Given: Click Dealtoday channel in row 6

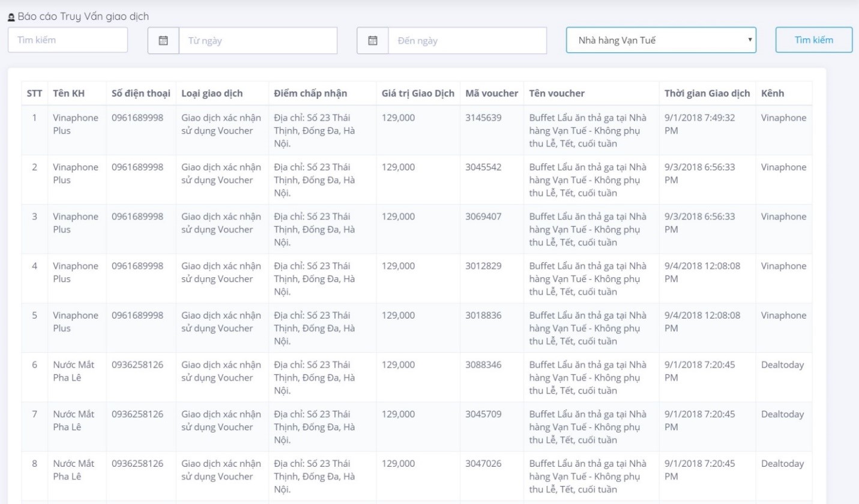Looking at the screenshot, I should [x=782, y=364].
